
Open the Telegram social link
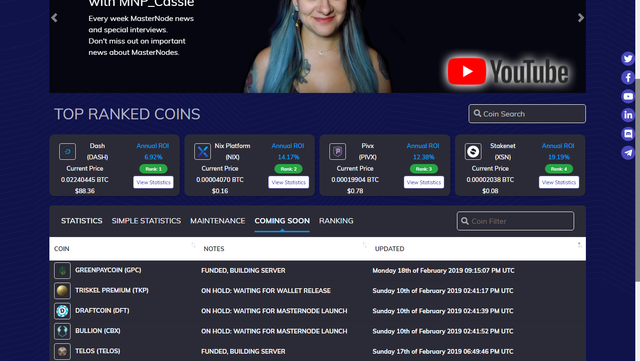click(628, 153)
